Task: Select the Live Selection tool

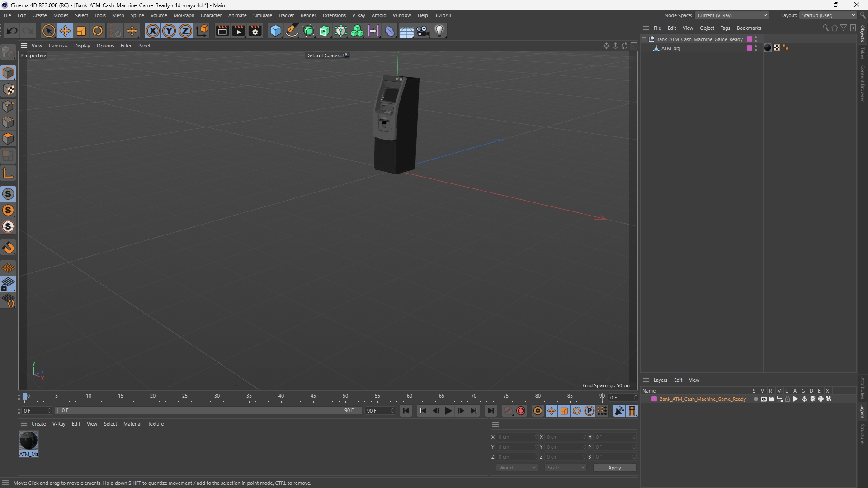Action: 48,31
